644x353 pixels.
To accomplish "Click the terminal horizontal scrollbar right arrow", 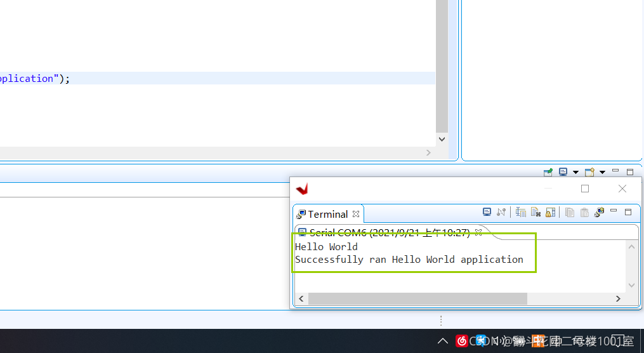I will click(618, 299).
